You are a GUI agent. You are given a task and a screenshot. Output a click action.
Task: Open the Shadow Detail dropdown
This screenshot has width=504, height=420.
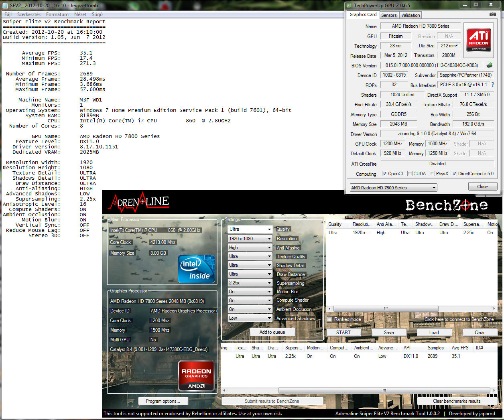tap(250, 265)
